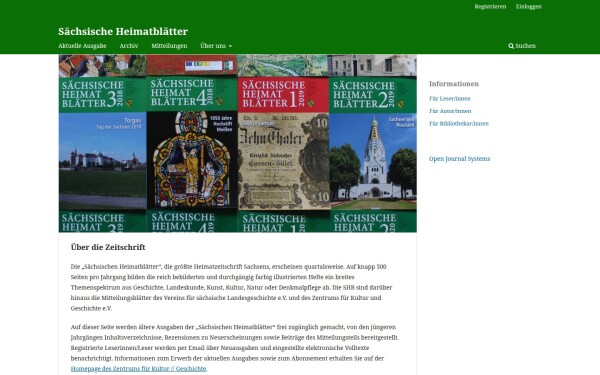Follow the Open Journal Systems link

(459, 159)
